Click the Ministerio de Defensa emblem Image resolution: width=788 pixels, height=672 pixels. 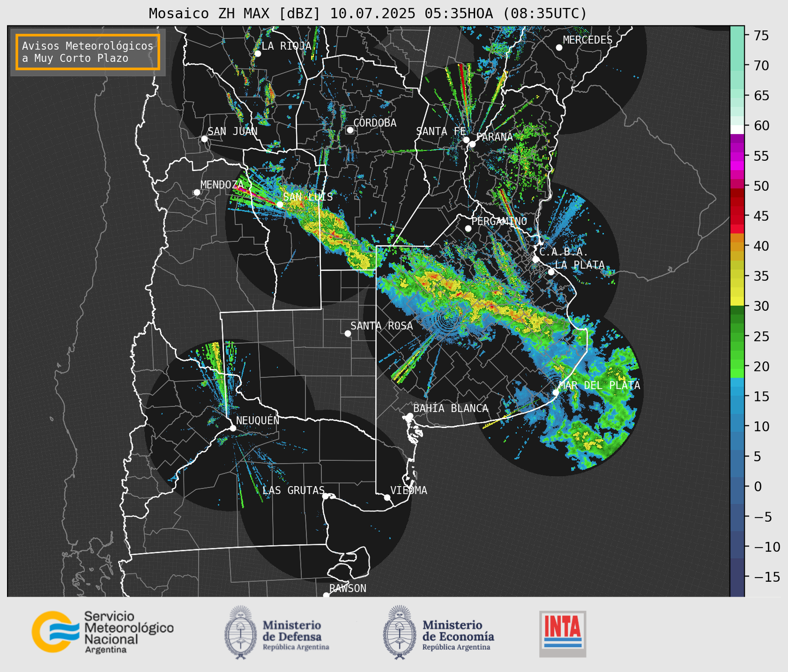(241, 632)
